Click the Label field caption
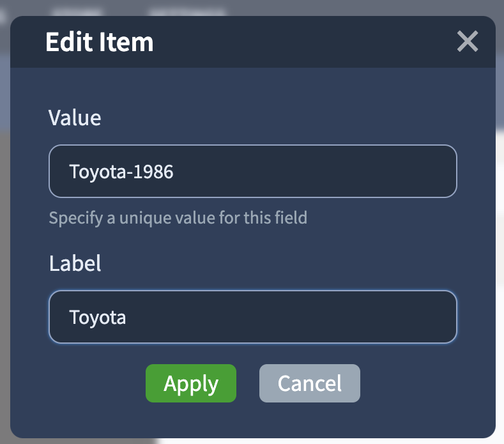The image size is (504, 444). point(75,263)
